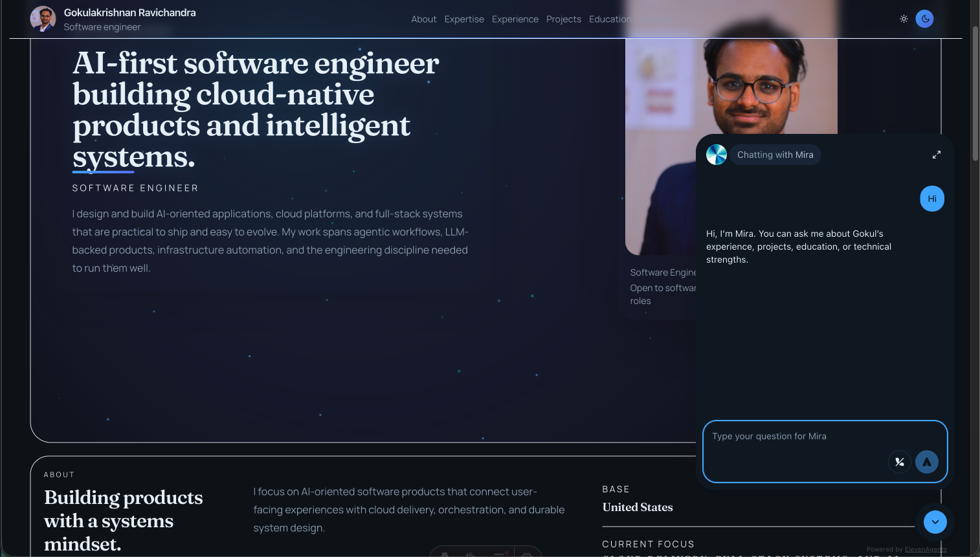Click the crossed phone icon to end voice call
Viewport: 980px width, 557px height.
900,462
